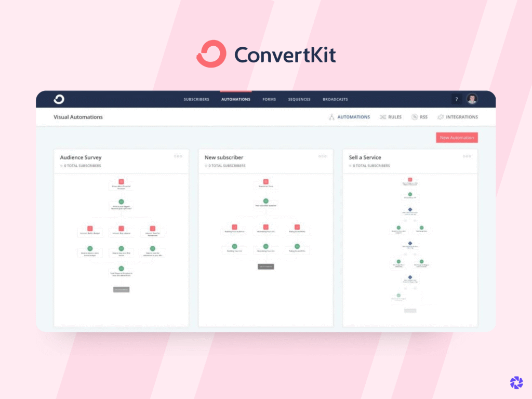
Task: Click the red indicator bar above Automations tab
Action: point(235,92)
